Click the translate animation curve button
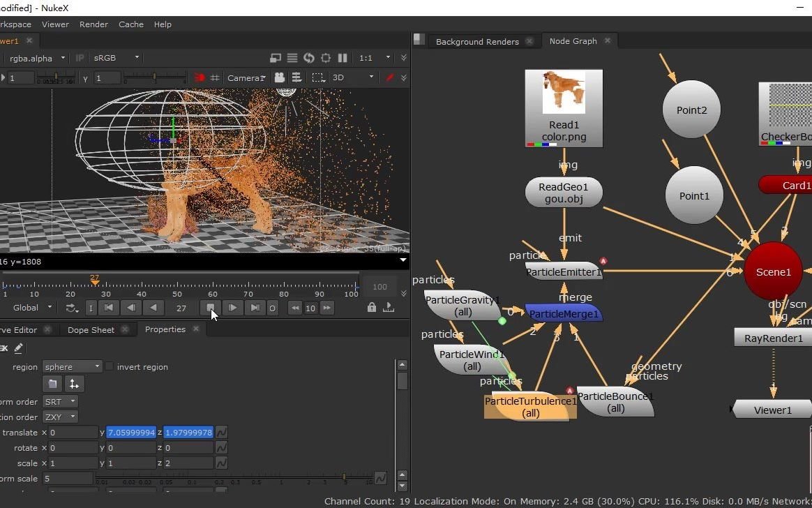The width and height of the screenshot is (812, 508). (x=221, y=433)
